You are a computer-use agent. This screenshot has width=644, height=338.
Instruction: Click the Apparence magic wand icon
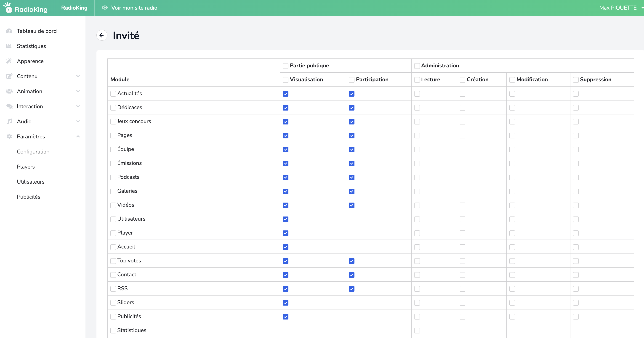pos(9,61)
